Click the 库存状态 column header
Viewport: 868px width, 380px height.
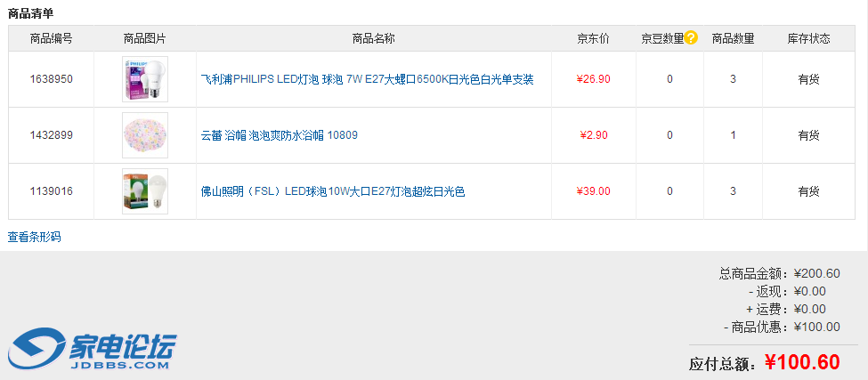click(808, 39)
